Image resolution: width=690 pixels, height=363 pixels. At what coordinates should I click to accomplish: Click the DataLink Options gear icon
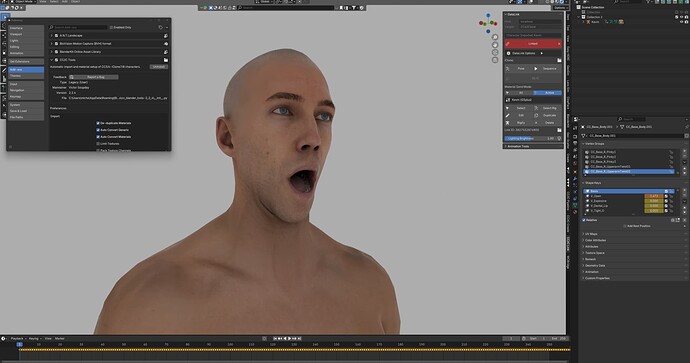508,53
